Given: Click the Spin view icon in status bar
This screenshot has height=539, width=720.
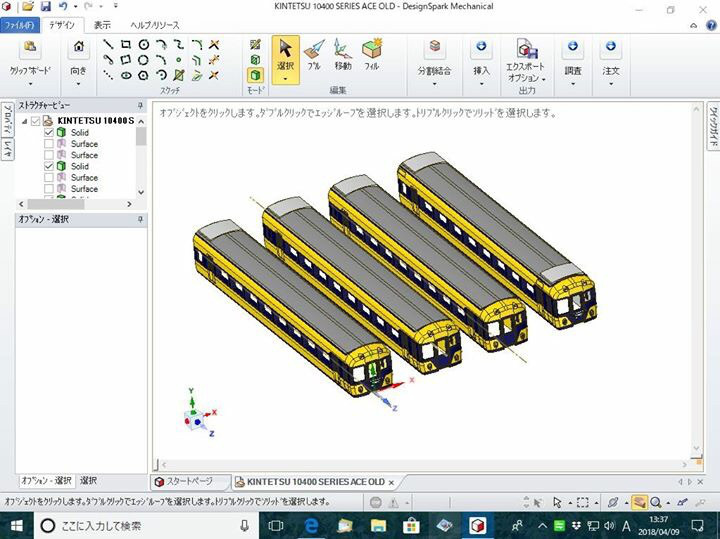Looking at the screenshot, I should [x=613, y=502].
